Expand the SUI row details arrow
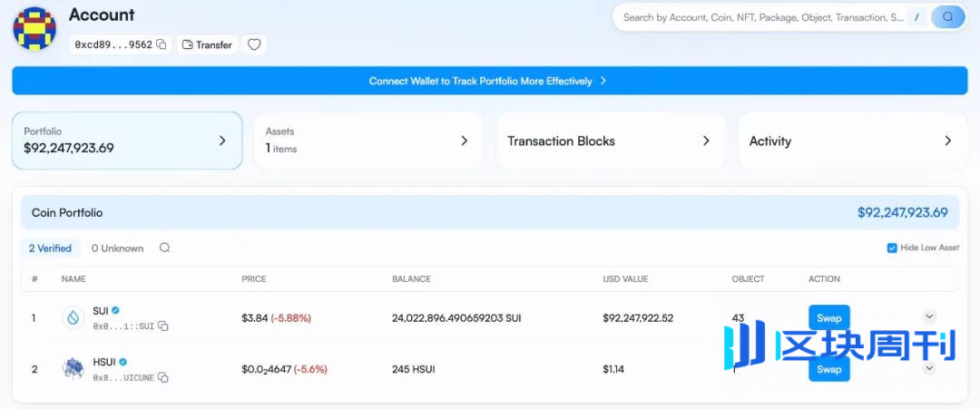This screenshot has height=409, width=980. point(929,316)
